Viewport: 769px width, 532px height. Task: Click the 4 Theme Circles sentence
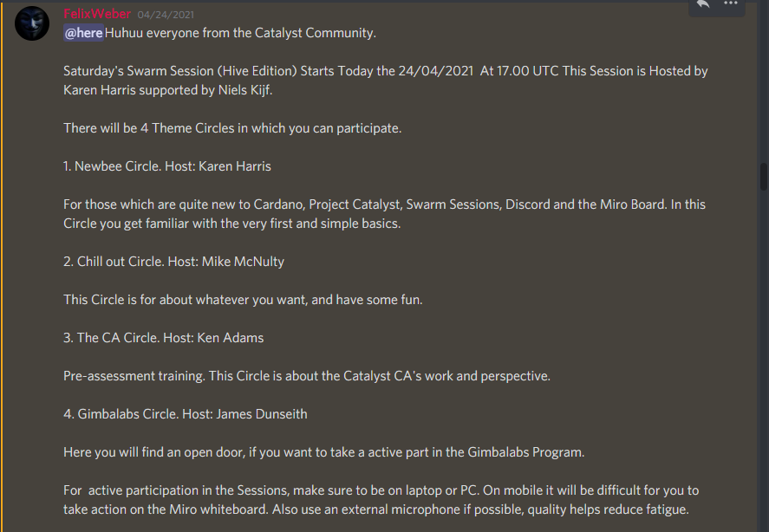(232, 128)
